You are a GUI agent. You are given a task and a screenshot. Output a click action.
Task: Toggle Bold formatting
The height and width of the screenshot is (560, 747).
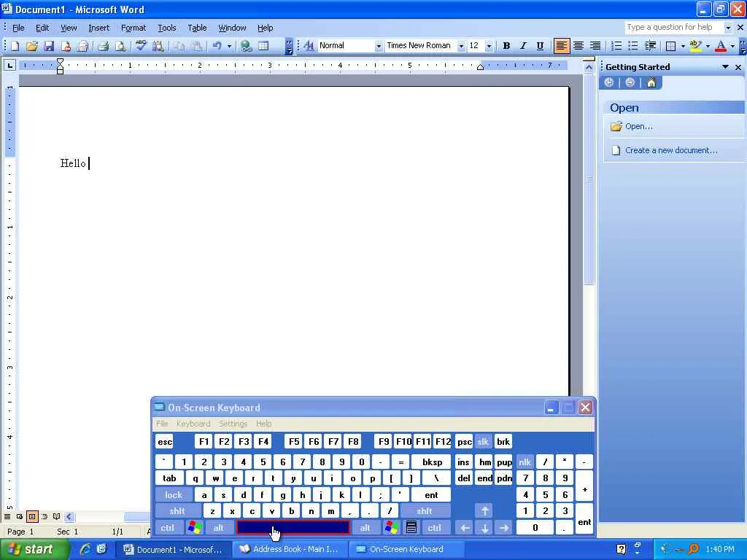click(506, 46)
